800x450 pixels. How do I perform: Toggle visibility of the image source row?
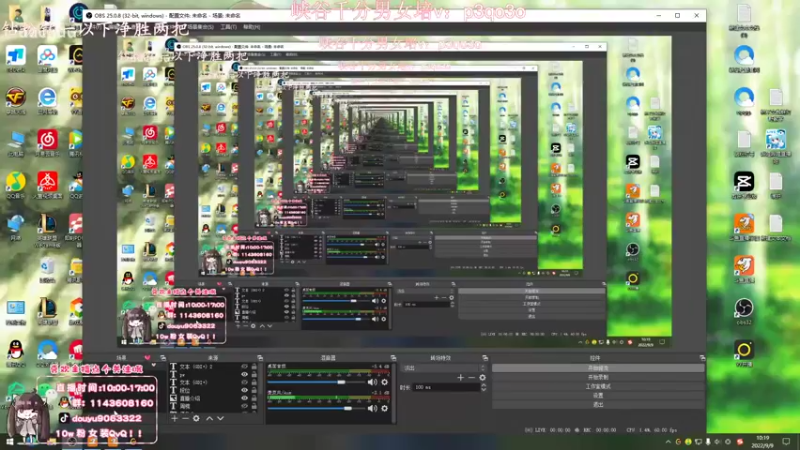[x=244, y=398]
